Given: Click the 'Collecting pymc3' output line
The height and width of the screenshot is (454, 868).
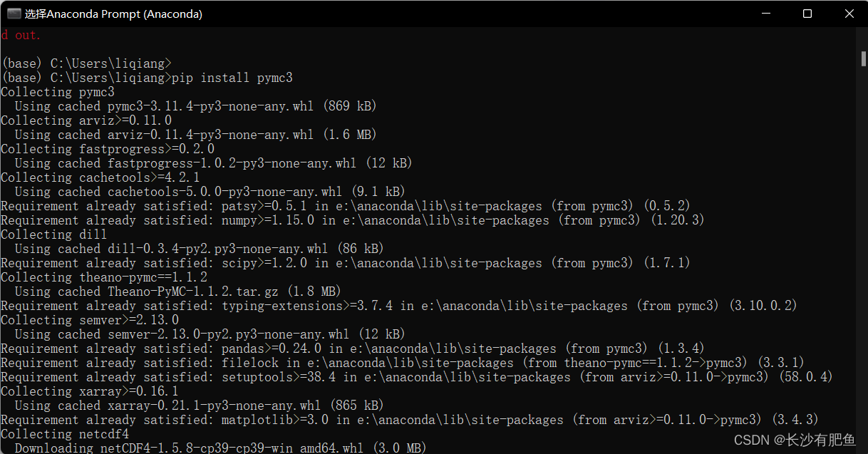Looking at the screenshot, I should point(58,92).
